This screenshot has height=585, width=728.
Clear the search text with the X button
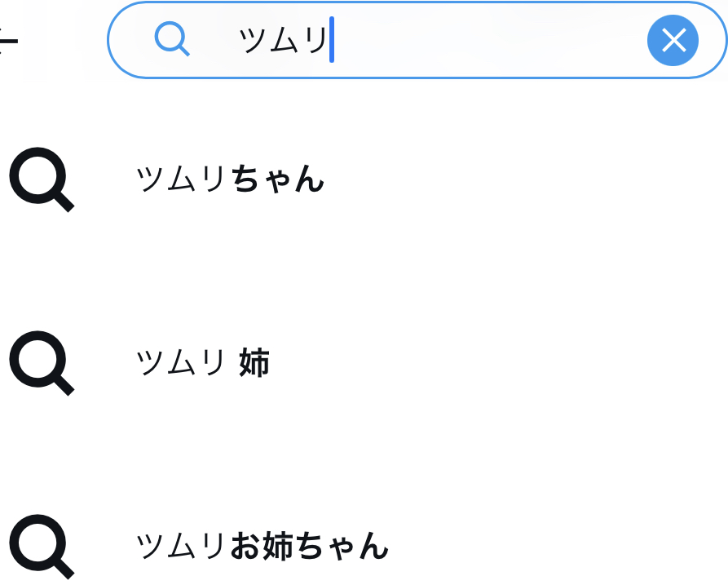pyautogui.click(x=673, y=40)
